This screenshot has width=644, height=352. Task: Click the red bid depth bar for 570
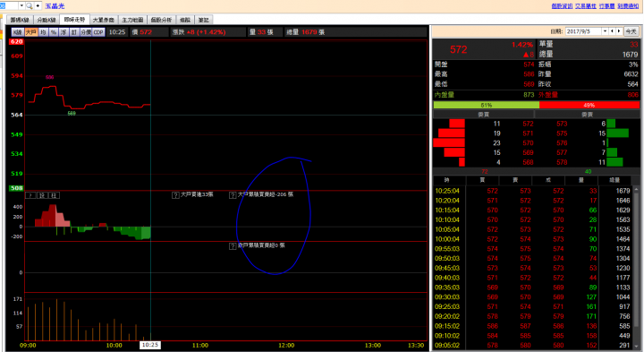point(449,143)
